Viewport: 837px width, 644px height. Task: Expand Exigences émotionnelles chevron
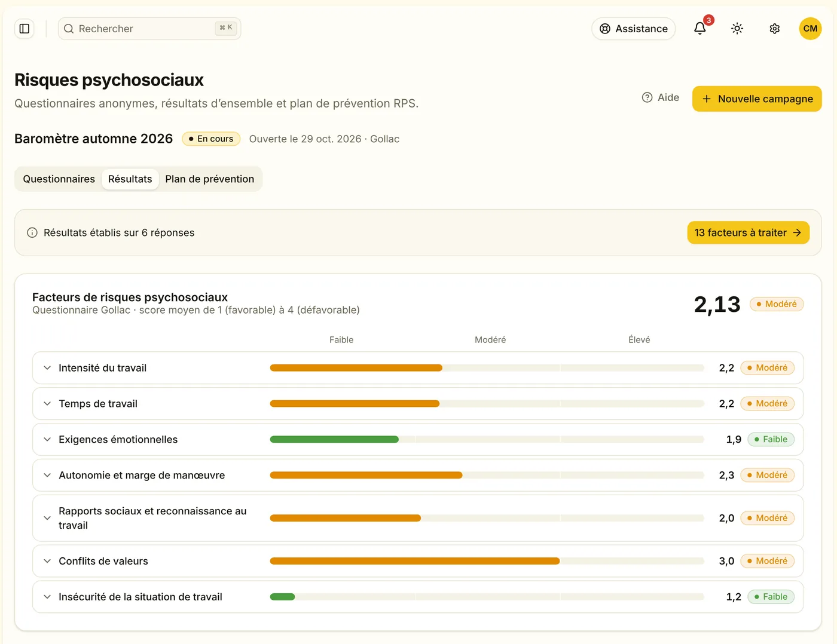47,440
